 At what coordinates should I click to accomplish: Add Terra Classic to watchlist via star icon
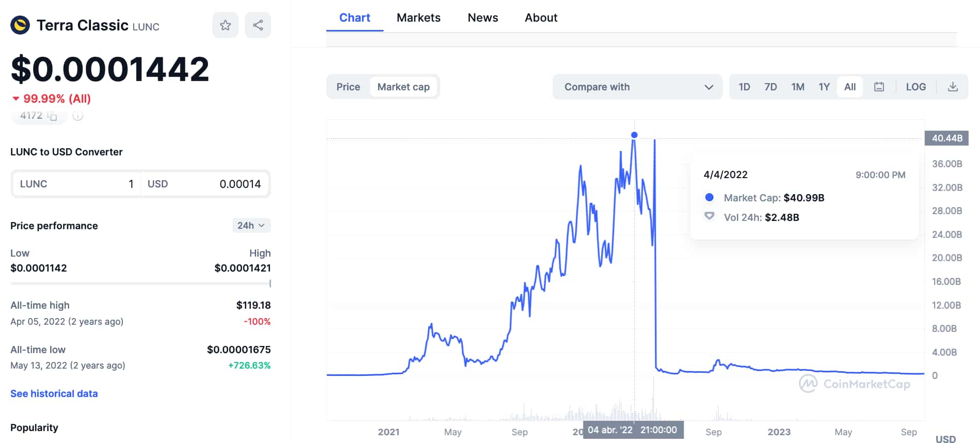coord(226,24)
